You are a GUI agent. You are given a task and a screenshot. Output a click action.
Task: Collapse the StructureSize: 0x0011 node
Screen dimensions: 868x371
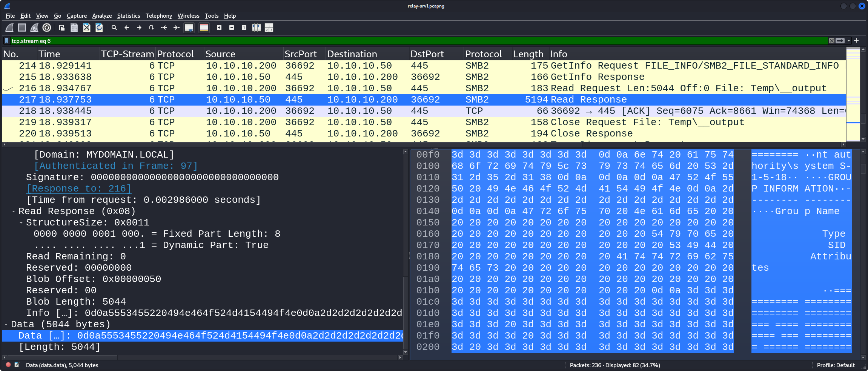pos(21,222)
